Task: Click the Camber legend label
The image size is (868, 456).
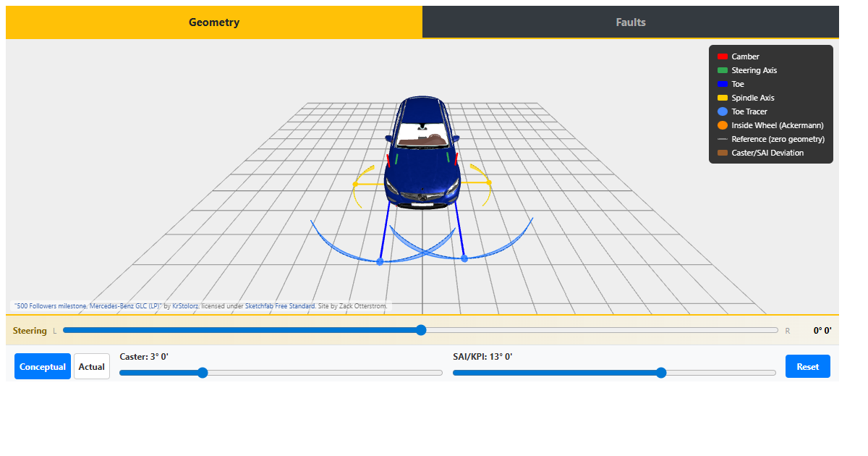Action: (745, 56)
